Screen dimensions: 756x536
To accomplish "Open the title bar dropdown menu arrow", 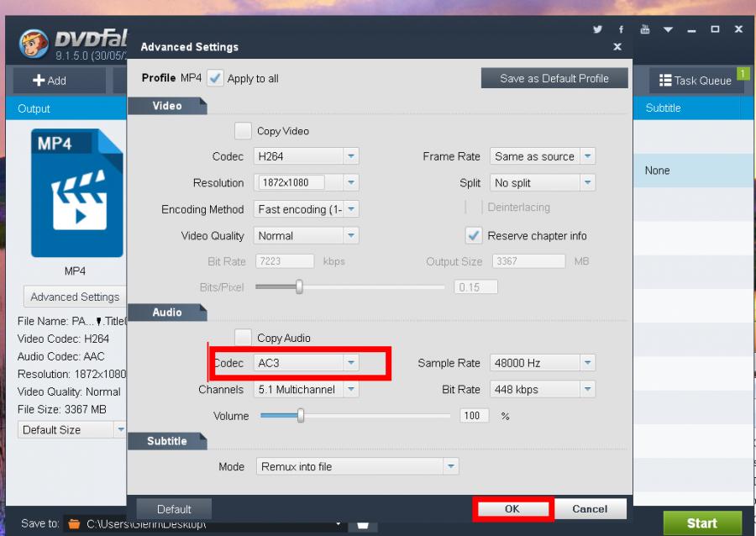I will pyautogui.click(x=669, y=29).
